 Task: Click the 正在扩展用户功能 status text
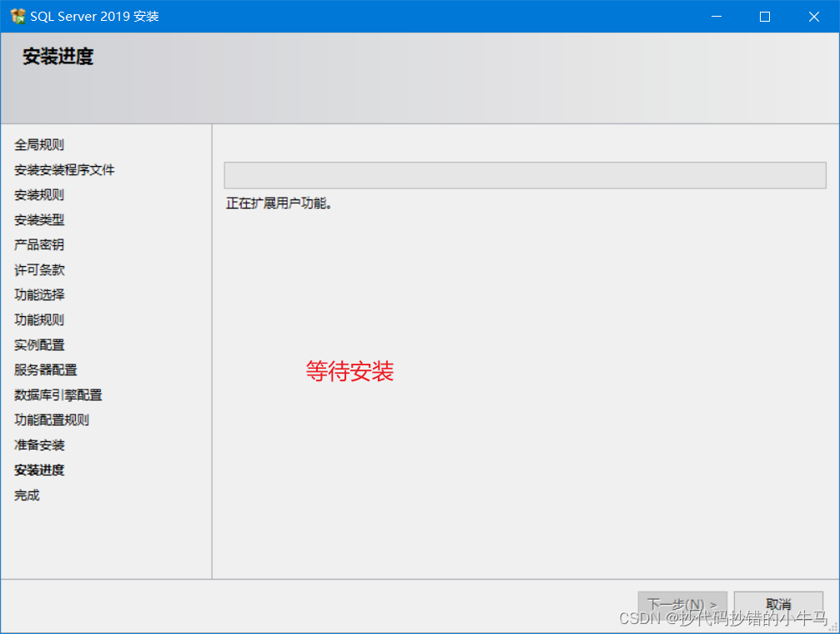click(x=279, y=203)
